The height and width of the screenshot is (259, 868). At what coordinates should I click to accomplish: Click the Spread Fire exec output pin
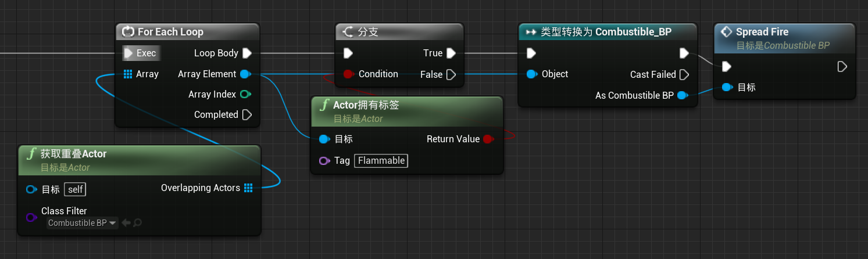pos(842,67)
